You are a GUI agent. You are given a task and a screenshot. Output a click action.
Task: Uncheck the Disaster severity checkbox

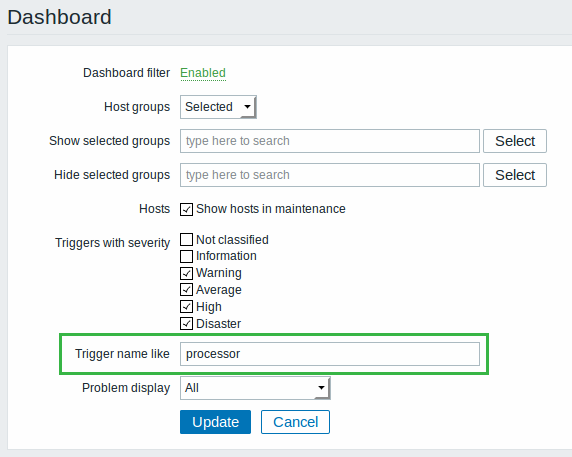[186, 324]
